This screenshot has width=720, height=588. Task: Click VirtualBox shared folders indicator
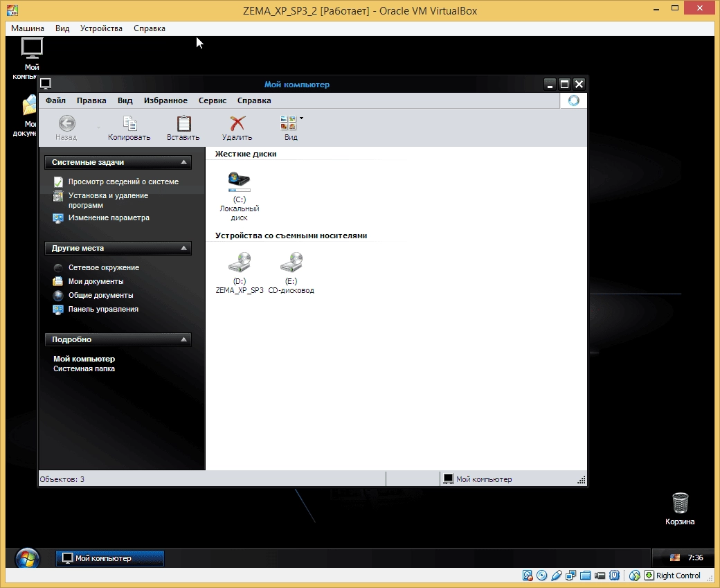(585, 576)
